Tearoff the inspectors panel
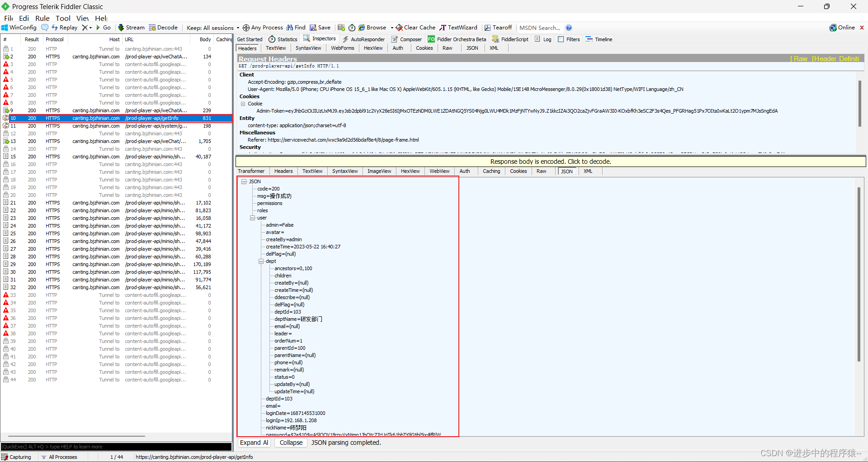Screen dimensions: 868x462 pyautogui.click(x=498, y=28)
